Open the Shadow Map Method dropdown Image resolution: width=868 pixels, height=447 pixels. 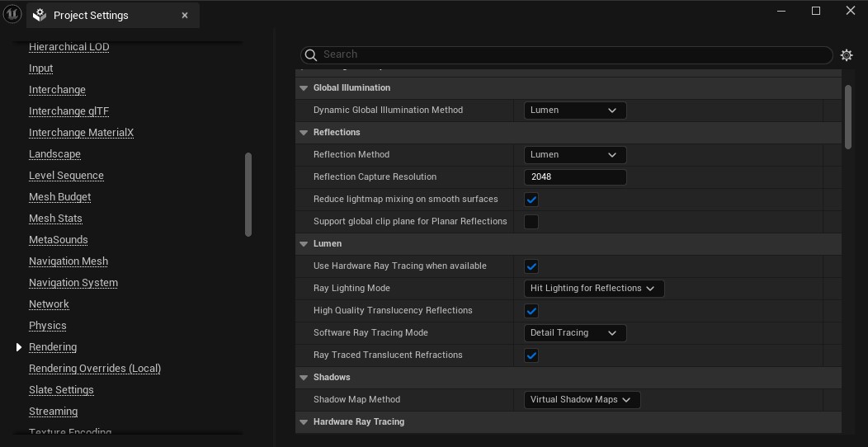pyautogui.click(x=583, y=399)
